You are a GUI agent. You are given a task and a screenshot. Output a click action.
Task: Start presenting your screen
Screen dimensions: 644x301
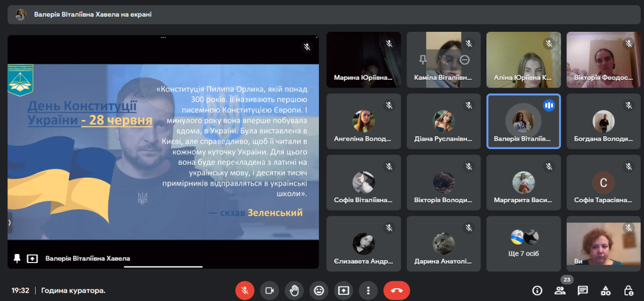tap(344, 291)
